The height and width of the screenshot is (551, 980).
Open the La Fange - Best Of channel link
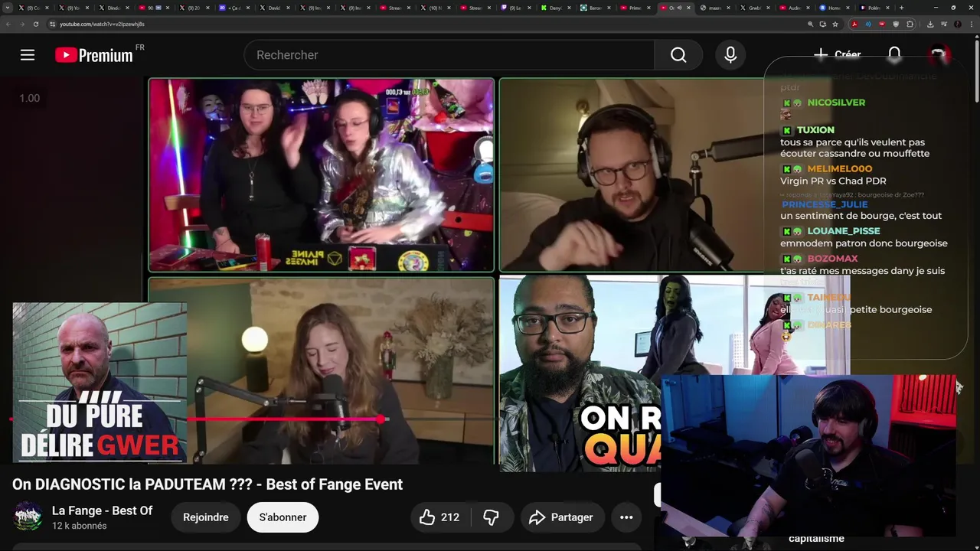[102, 510]
